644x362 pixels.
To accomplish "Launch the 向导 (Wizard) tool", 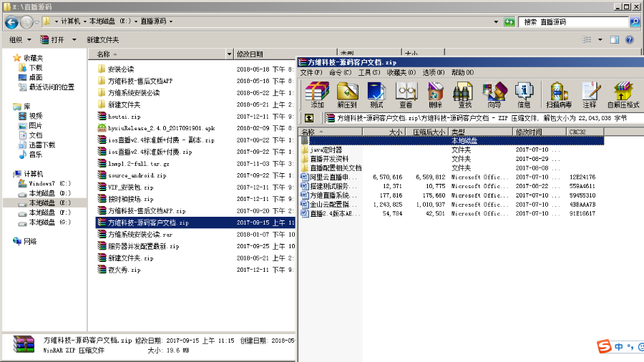I will pos(494,94).
